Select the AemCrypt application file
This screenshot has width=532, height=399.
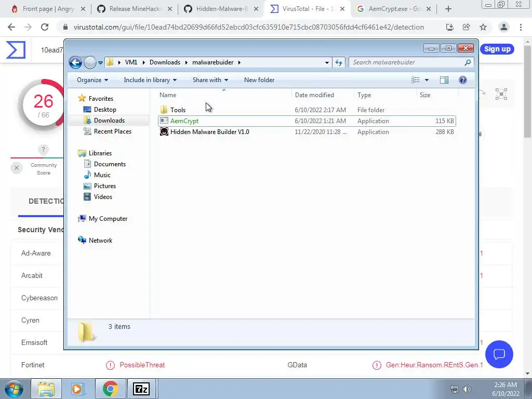[307, 121]
